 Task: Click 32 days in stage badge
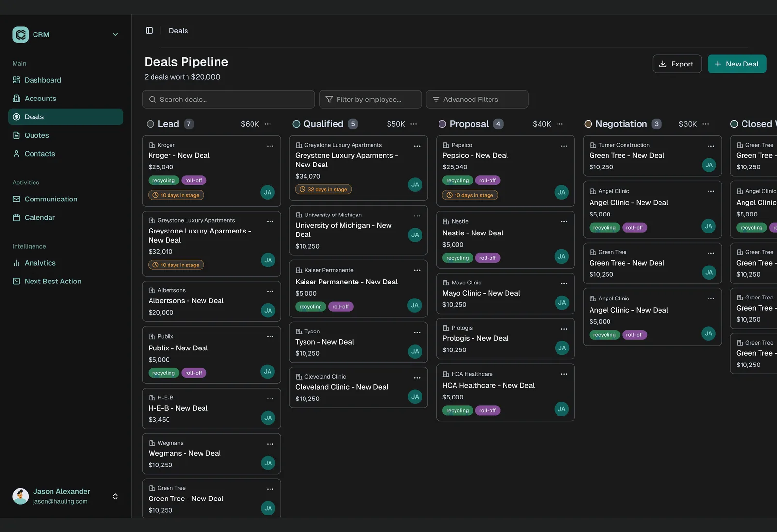tap(323, 189)
